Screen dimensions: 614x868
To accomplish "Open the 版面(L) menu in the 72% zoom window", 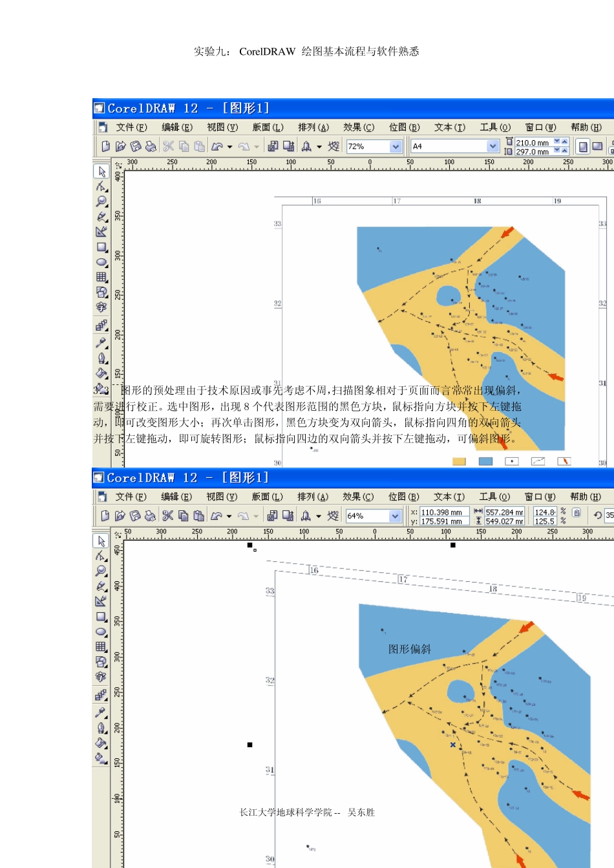I will (x=268, y=127).
